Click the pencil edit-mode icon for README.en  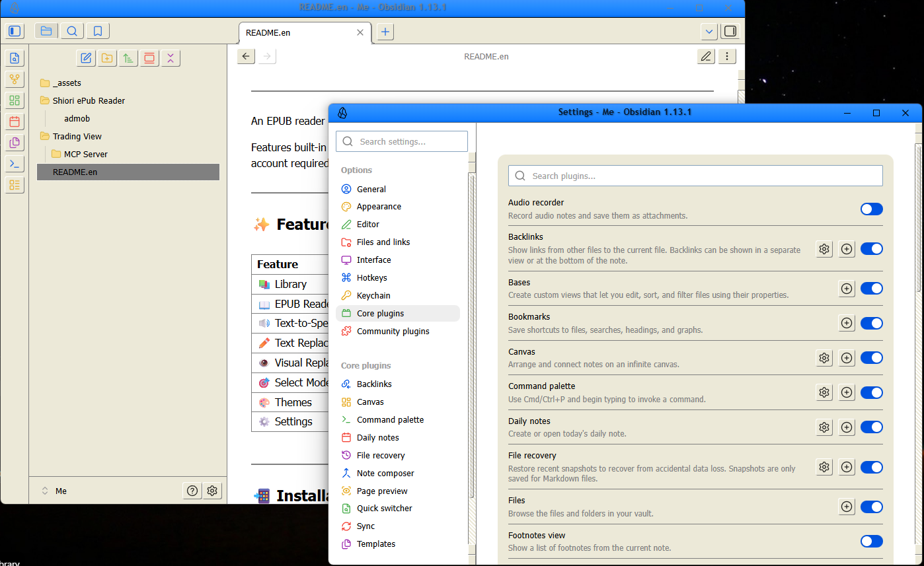pyautogui.click(x=707, y=56)
